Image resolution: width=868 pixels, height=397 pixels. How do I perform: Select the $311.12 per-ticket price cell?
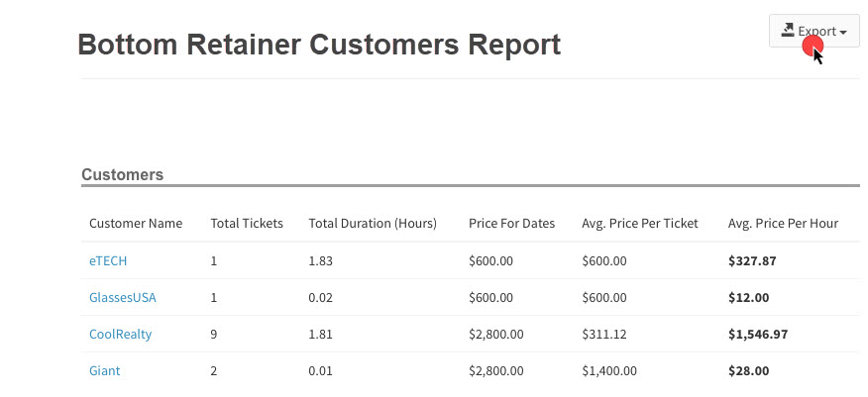click(x=604, y=334)
